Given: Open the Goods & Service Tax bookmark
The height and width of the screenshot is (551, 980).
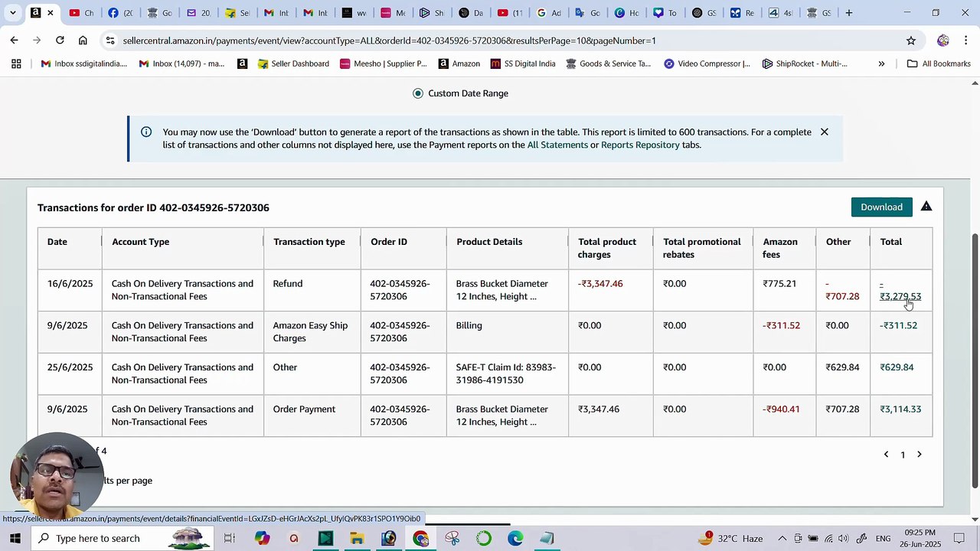Looking at the screenshot, I should 608,64.
